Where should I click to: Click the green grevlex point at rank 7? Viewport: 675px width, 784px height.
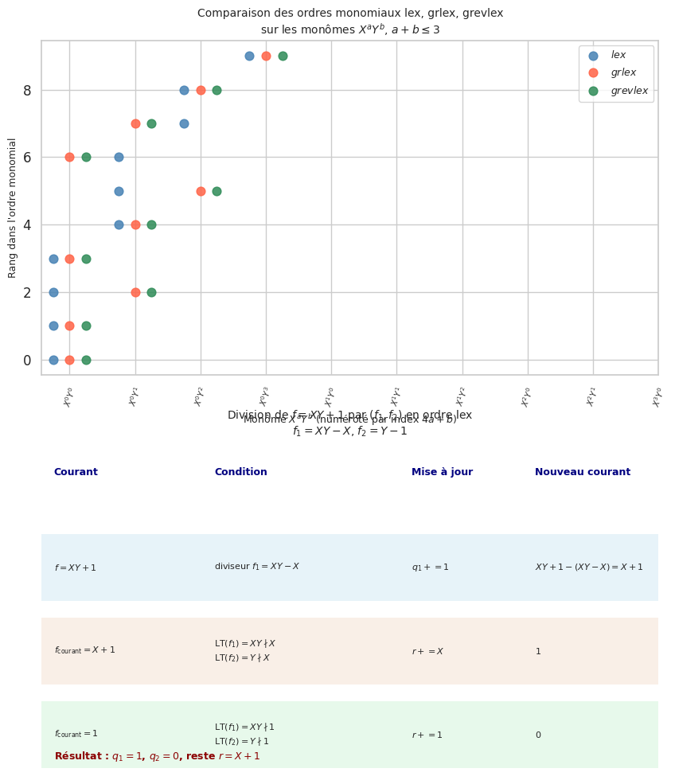point(151,123)
